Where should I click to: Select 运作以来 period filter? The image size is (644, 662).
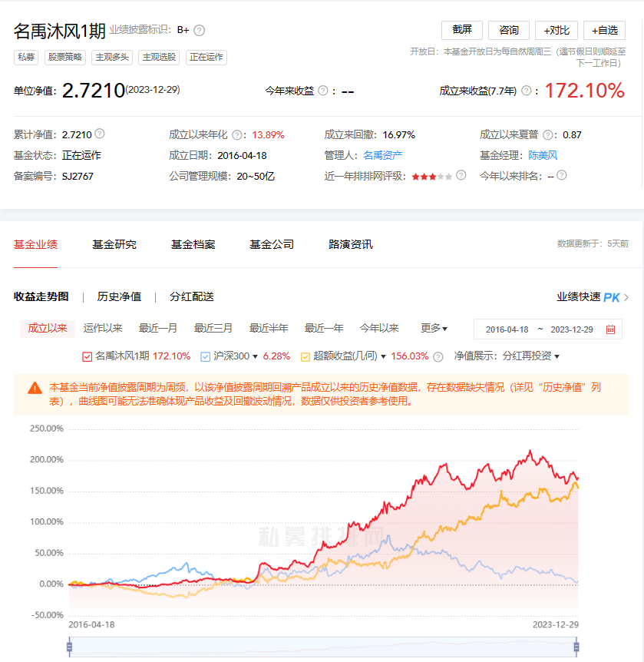coord(103,328)
